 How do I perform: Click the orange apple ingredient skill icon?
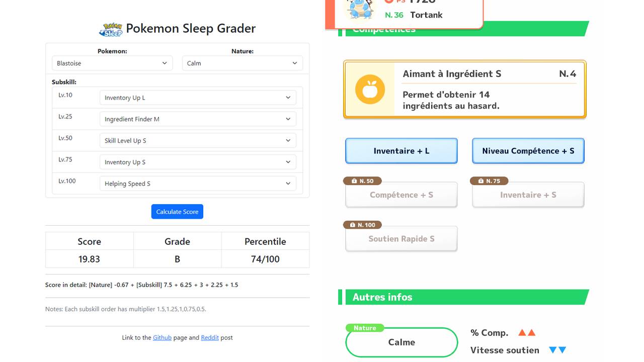[x=370, y=89]
